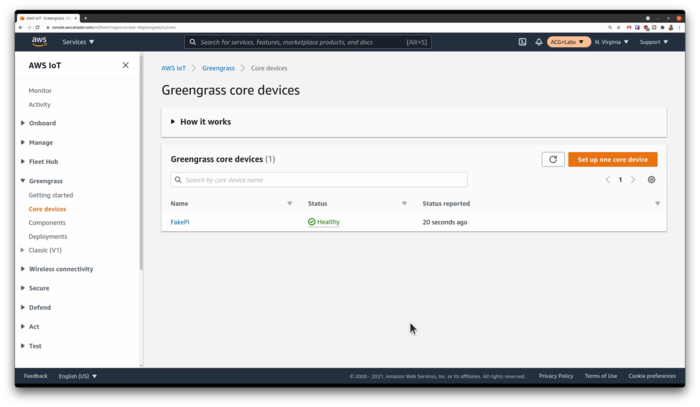Click the browser zoom magnifier icon
Viewport: 700px width, 407px height.
610,27
